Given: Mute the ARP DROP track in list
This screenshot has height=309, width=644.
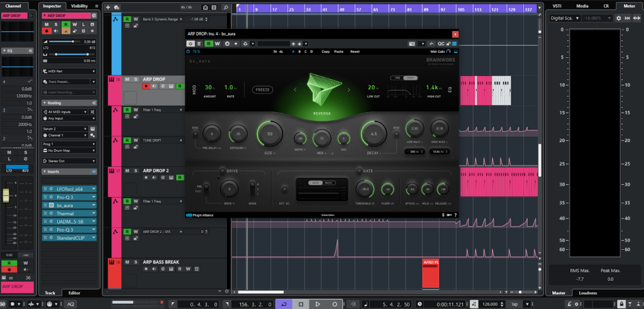Looking at the screenshot, I should coord(127,79).
